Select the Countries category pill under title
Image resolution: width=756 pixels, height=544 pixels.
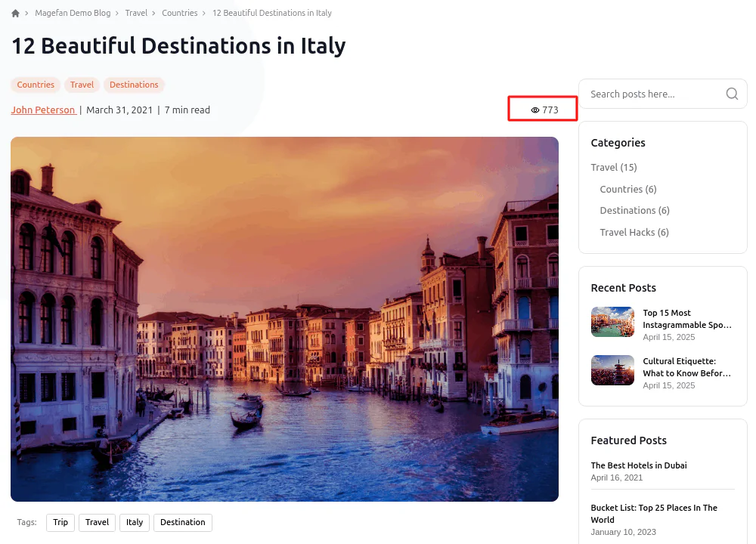pos(36,85)
